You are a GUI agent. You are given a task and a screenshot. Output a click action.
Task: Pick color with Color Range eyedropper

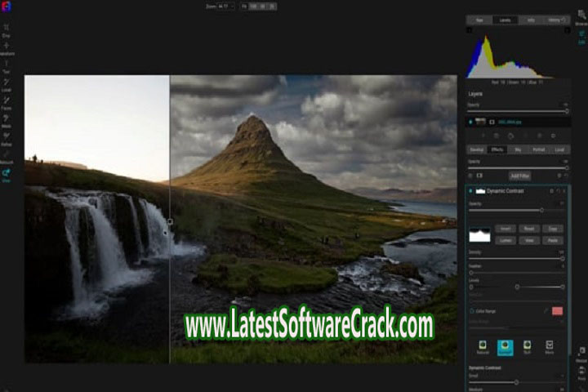(x=546, y=310)
